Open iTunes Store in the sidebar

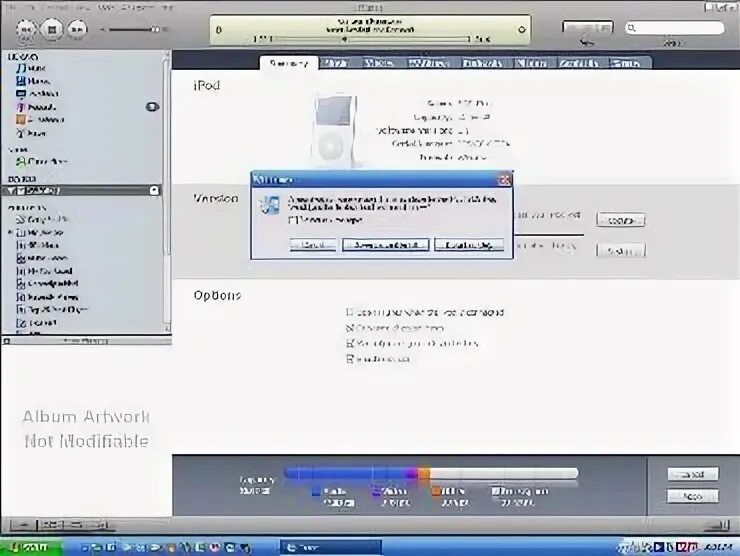point(42,162)
